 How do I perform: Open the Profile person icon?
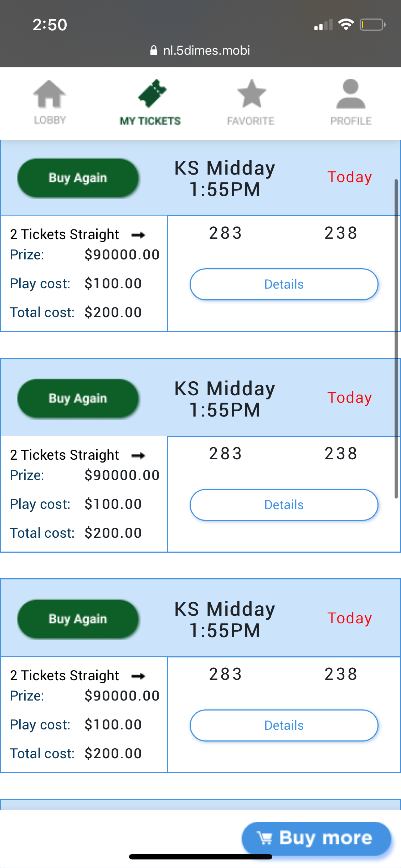351,94
